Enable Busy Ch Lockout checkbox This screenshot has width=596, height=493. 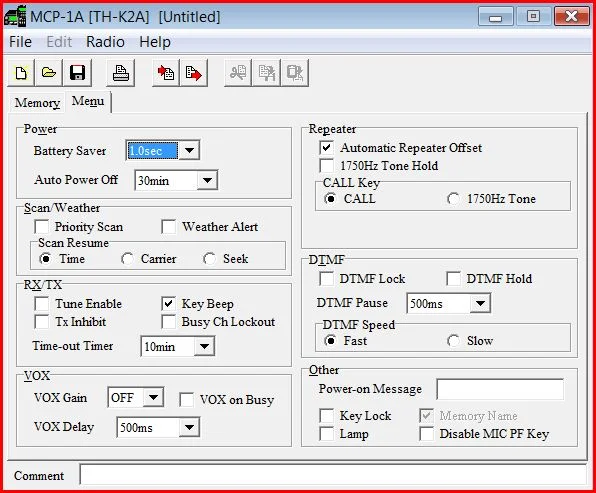pos(168,322)
